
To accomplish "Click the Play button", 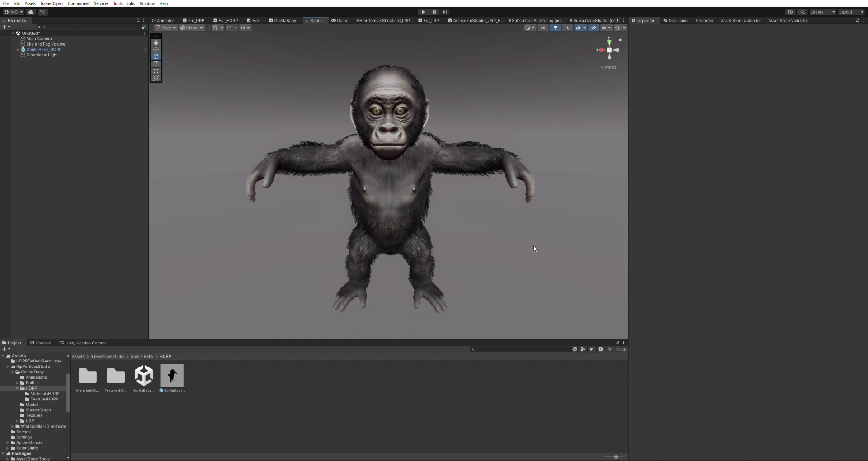I will tap(423, 12).
